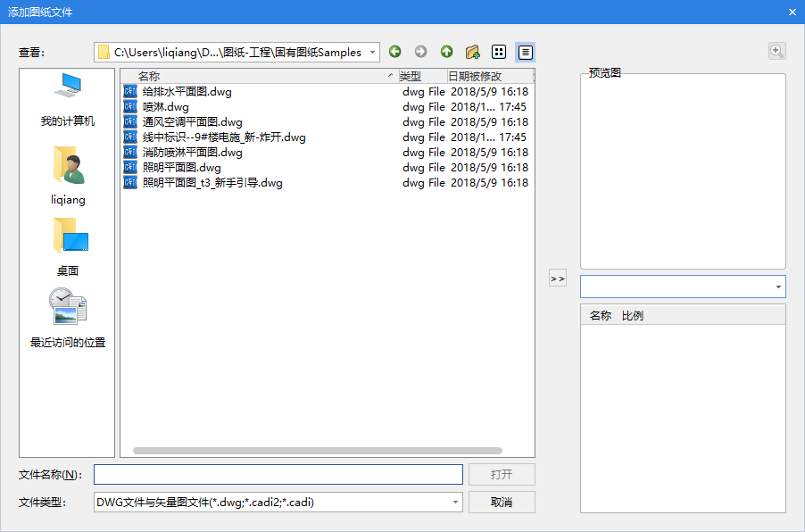Open the file type filter dropdown

tap(455, 503)
